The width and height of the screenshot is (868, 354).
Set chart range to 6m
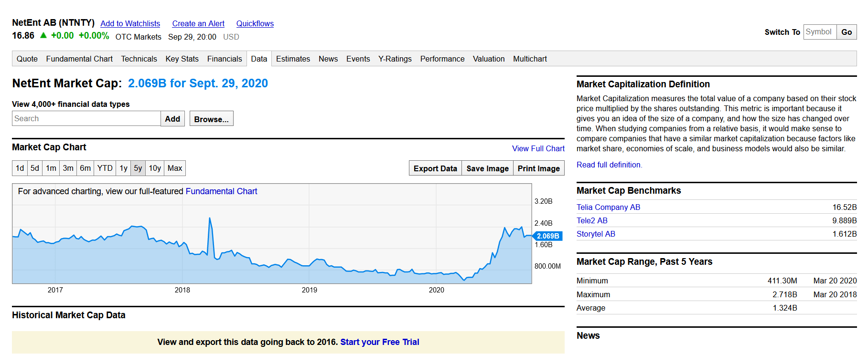86,168
